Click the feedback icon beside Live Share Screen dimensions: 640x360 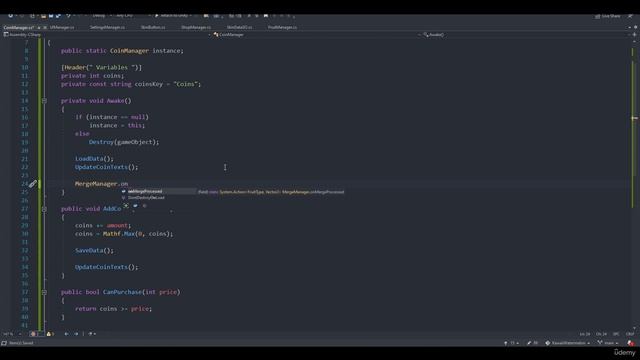coord(630,16)
